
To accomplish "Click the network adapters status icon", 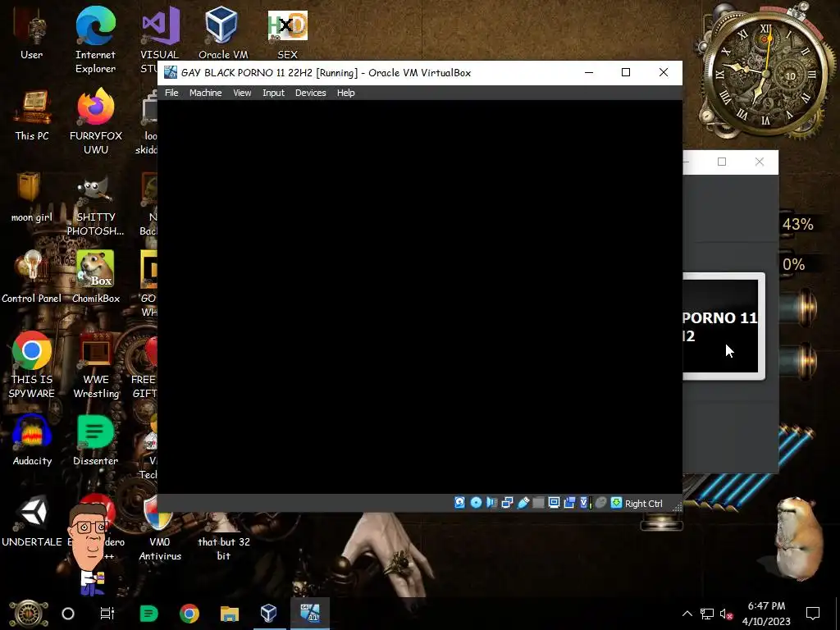I will [x=507, y=503].
